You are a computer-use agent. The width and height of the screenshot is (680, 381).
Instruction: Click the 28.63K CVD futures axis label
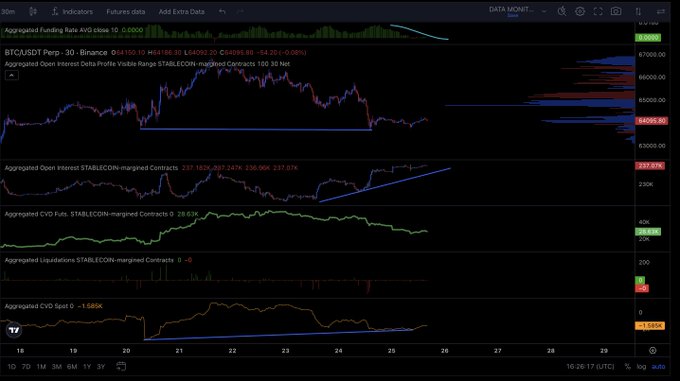pyautogui.click(x=648, y=232)
